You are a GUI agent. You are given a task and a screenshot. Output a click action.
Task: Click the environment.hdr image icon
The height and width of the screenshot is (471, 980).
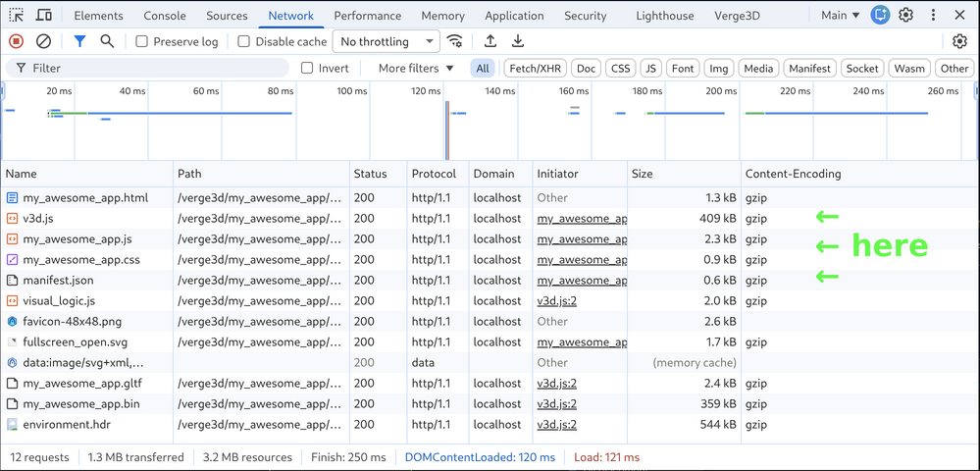[x=12, y=425]
